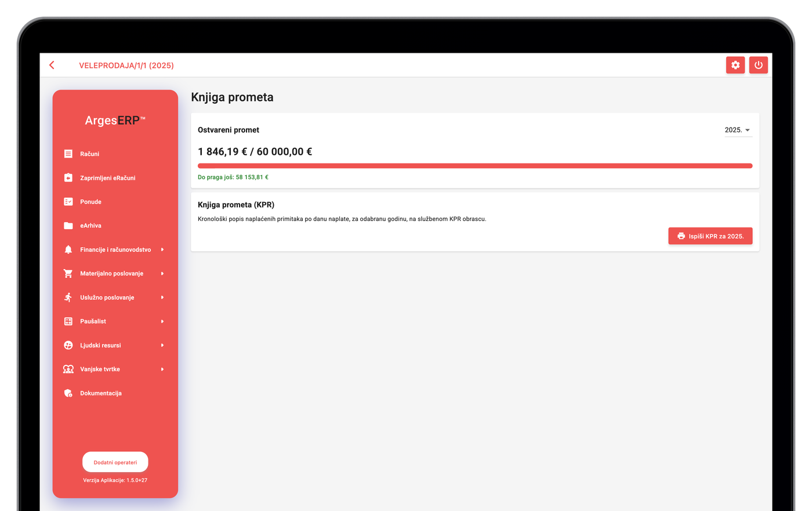
Task: Click the calculator icon for Paušalist
Action: 68,321
